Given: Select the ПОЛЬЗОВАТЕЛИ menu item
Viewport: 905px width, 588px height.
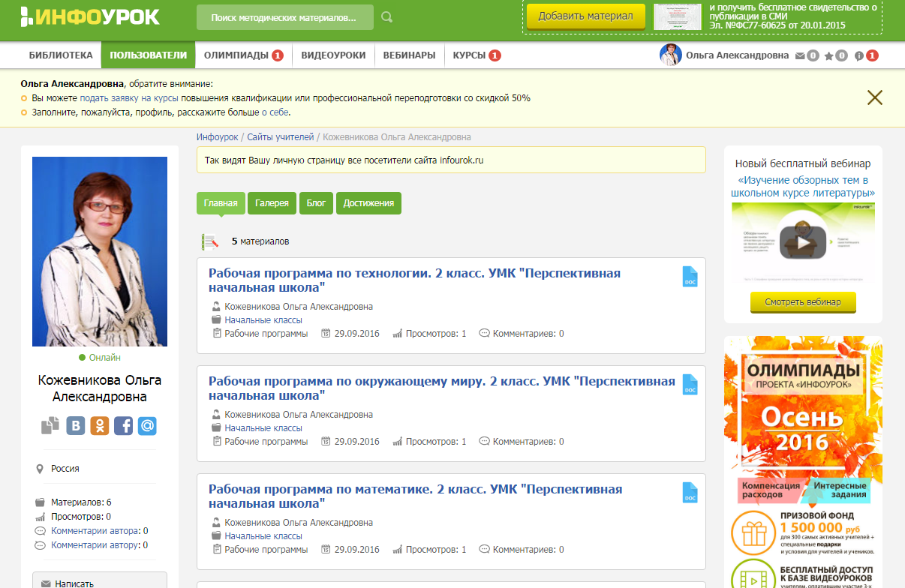Looking at the screenshot, I should [147, 54].
